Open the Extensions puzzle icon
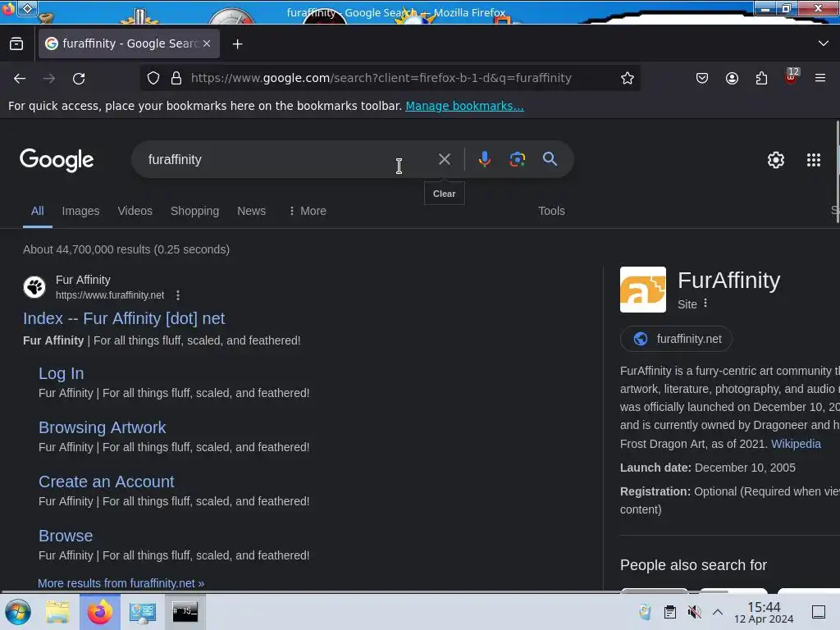 coord(761,78)
